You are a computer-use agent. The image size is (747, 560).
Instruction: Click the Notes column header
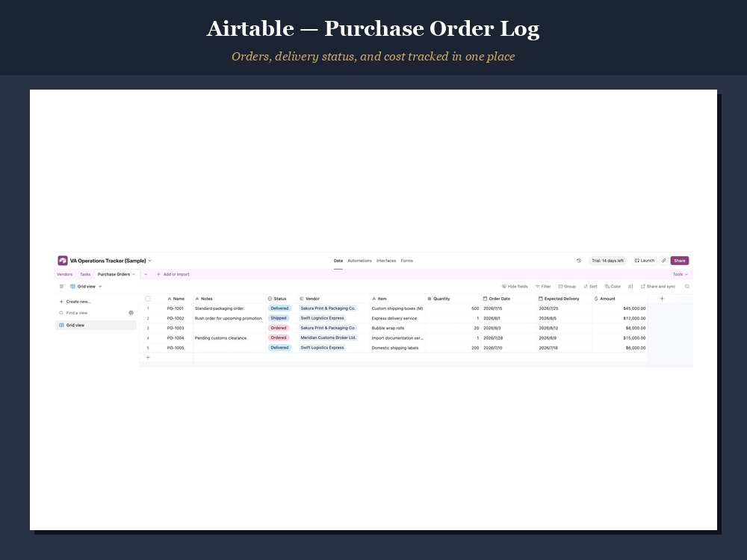(x=229, y=299)
